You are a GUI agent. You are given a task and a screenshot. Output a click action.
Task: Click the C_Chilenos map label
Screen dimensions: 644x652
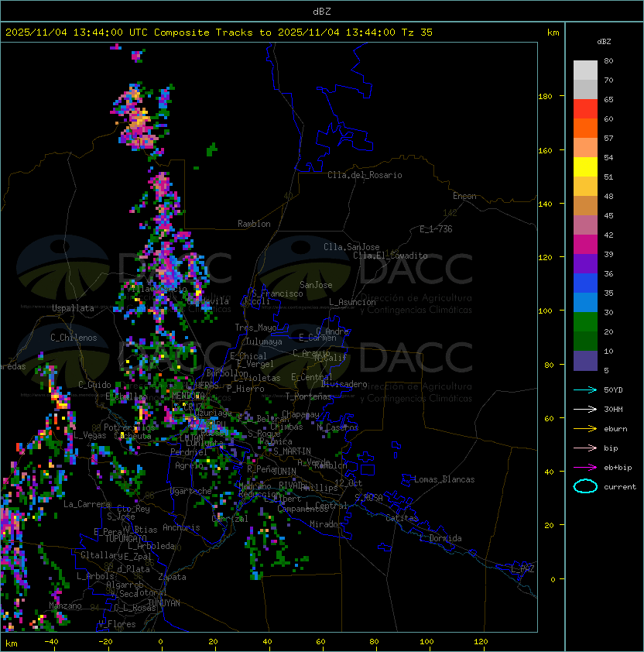pyautogui.click(x=74, y=338)
